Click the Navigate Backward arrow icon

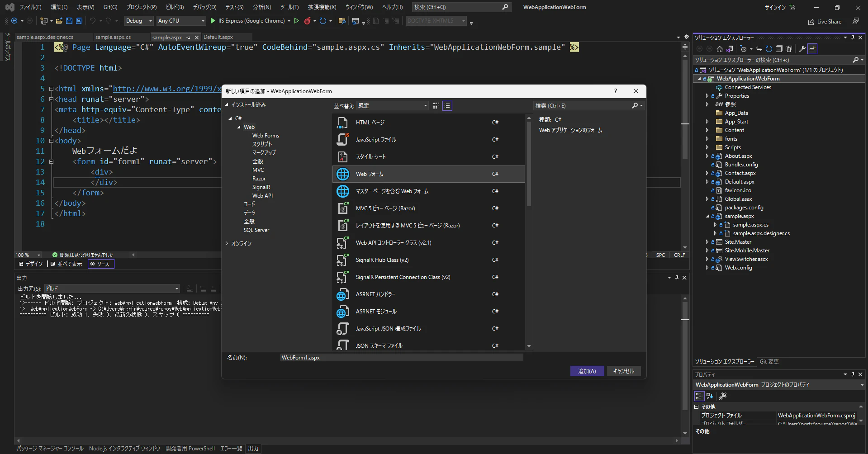(14, 21)
